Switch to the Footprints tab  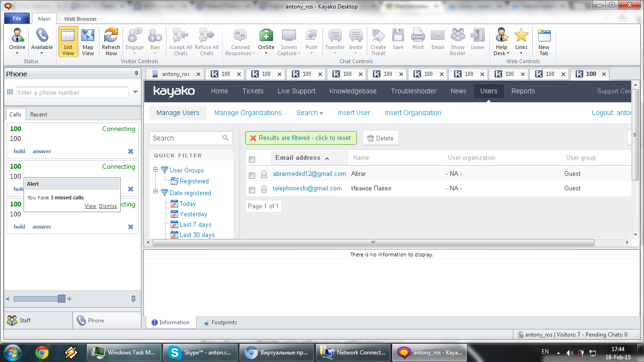pos(220,322)
